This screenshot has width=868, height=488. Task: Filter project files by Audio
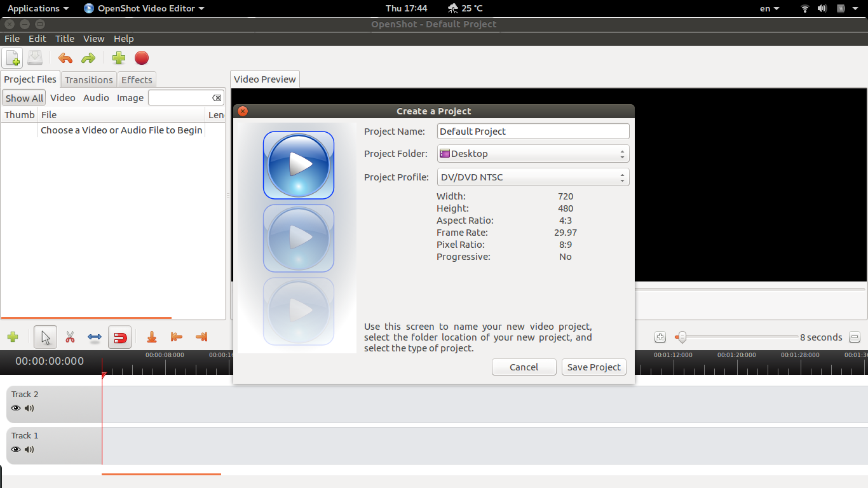click(x=96, y=98)
